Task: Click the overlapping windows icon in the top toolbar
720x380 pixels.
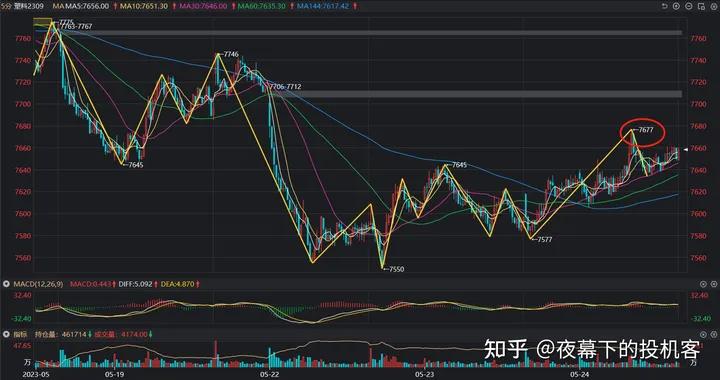Action: tap(701, 6)
